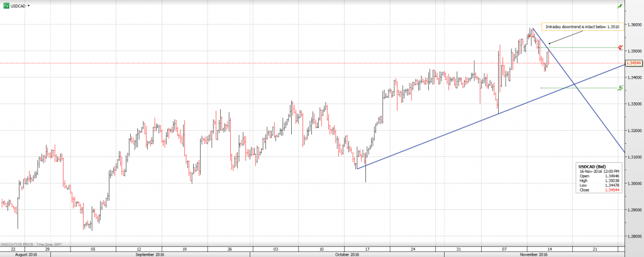Open the USDCAD symbol dropdown arrow
Viewport: 644px width, 257px height.
tap(30, 5)
